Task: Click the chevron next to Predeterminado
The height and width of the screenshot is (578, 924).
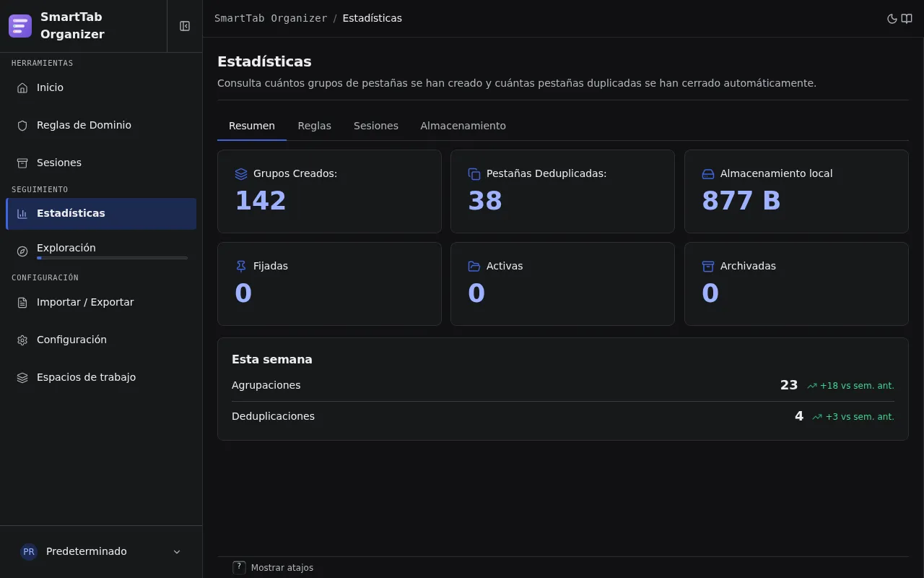Action: [x=177, y=552]
